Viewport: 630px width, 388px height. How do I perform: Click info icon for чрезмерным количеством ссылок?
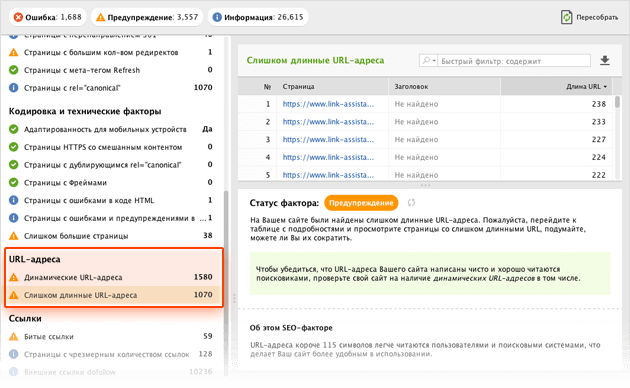[14, 354]
